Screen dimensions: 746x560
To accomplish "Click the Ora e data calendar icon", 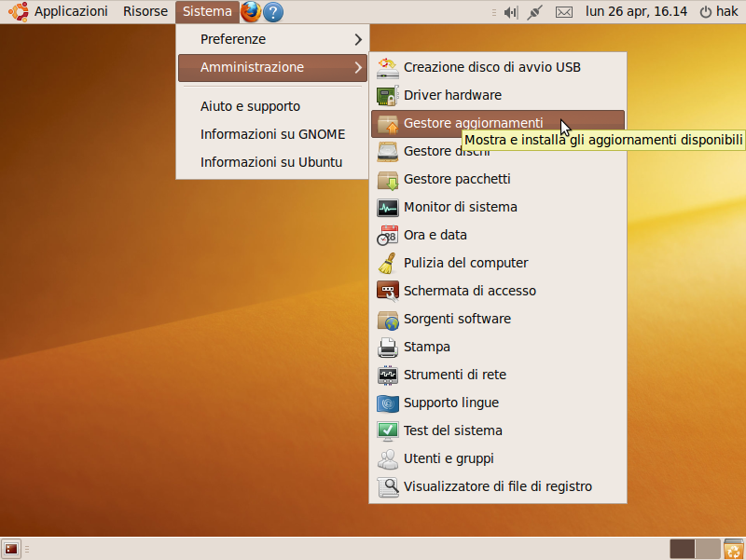I will coord(387,236).
